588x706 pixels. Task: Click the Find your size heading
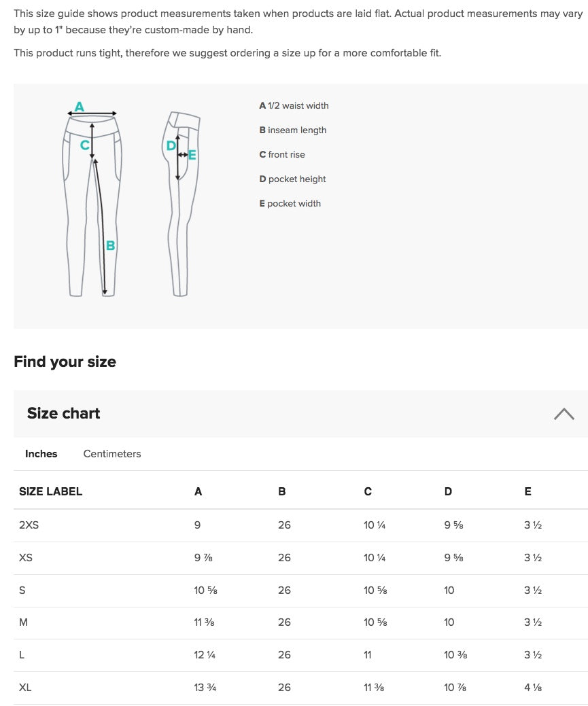click(65, 361)
